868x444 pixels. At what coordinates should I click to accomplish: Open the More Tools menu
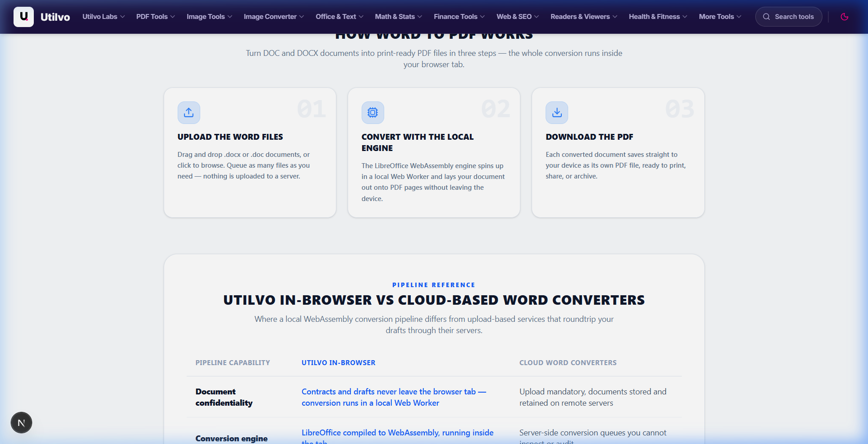click(720, 17)
